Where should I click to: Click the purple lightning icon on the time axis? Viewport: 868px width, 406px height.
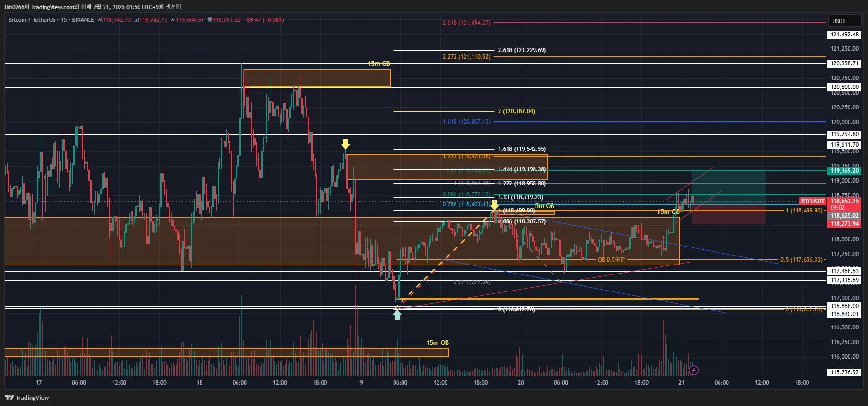pyautogui.click(x=693, y=370)
